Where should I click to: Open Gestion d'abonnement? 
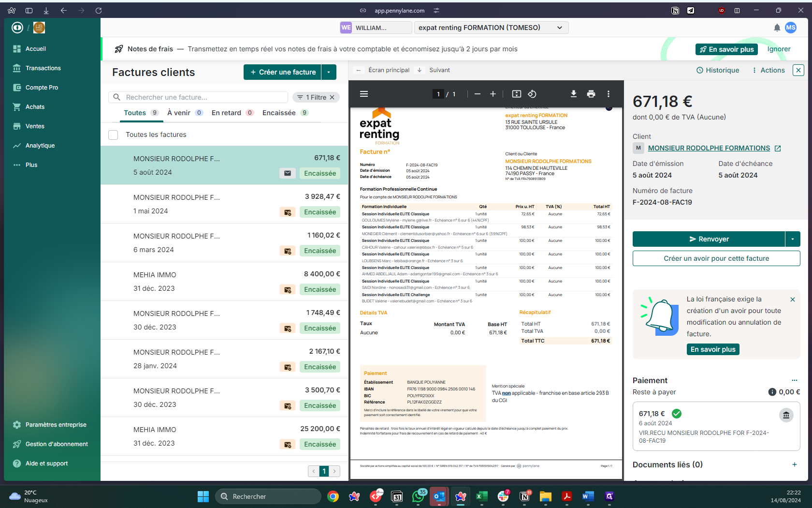point(57,444)
